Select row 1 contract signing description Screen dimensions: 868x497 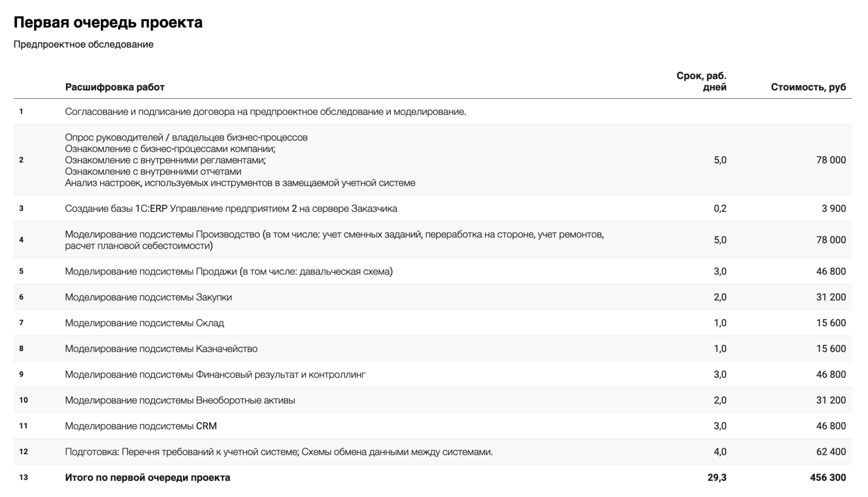pyautogui.click(x=265, y=112)
